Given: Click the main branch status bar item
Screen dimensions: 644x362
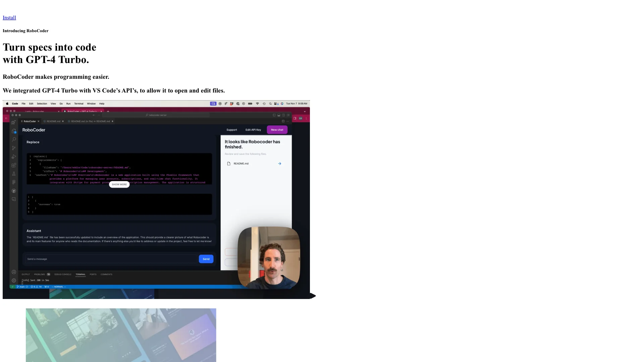Looking at the screenshot, I should [22, 287].
